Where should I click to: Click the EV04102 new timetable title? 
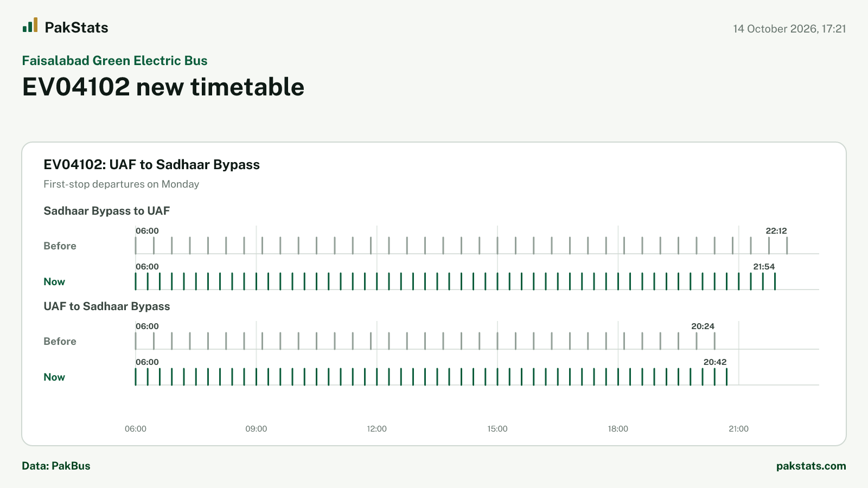[163, 87]
